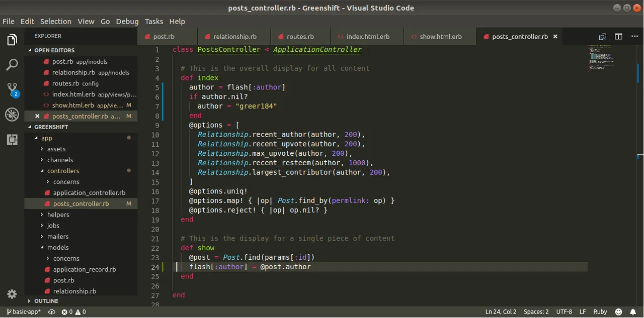
Task: Open the notifications bell
Action: tap(634, 312)
